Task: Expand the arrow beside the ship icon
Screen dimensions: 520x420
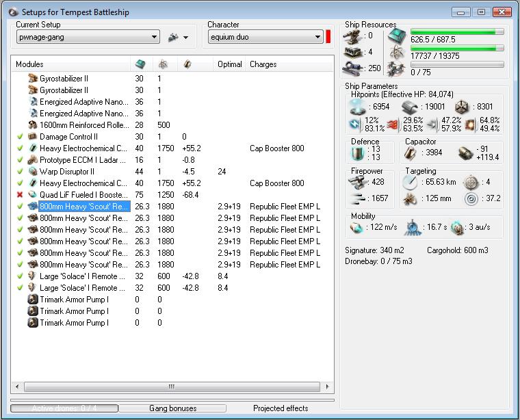Action: 186,38
